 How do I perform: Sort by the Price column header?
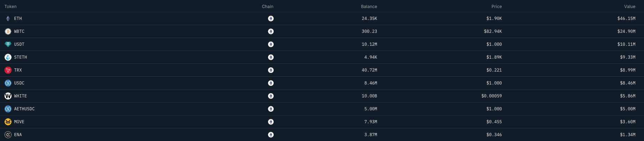[x=496, y=7]
